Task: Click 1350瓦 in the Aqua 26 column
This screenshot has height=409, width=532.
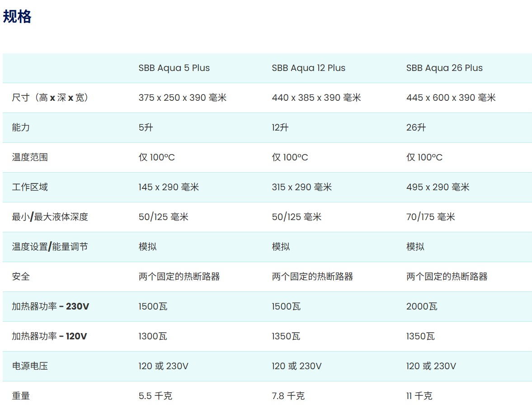Action: tap(420, 336)
